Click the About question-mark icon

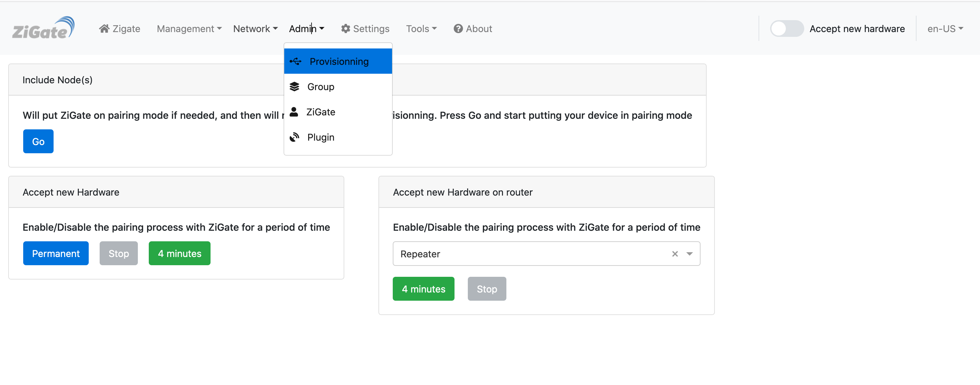[458, 29]
